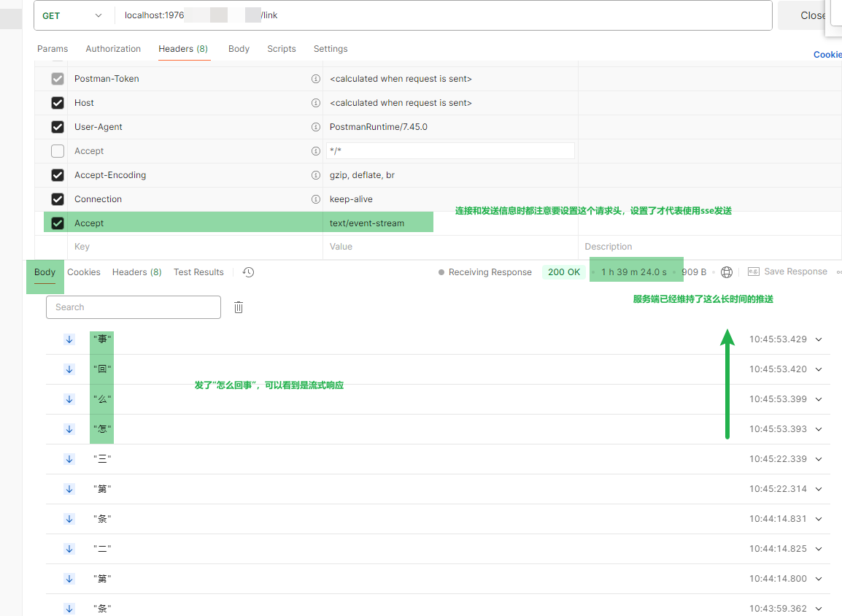Screen dimensions: 842x616
Task: Click the down-arrow icon for "怎" message
Action: [69, 429]
